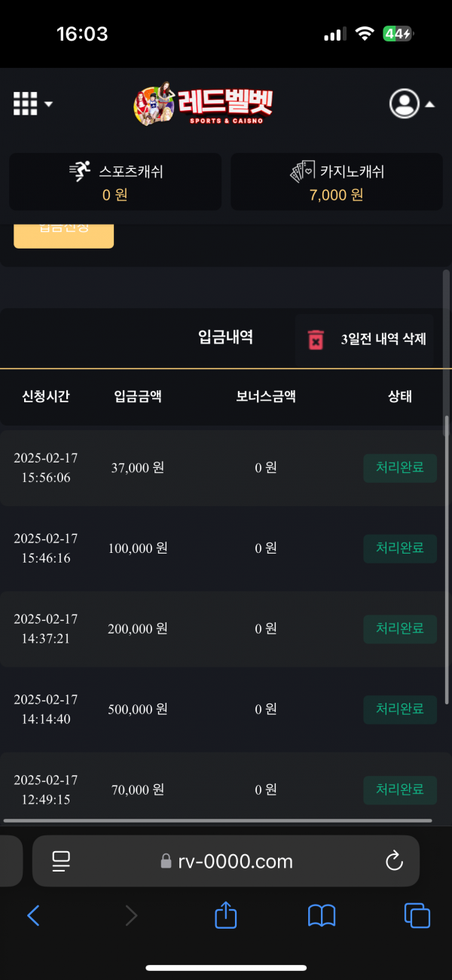Open the grid menu icon
The width and height of the screenshot is (452, 980).
point(25,104)
